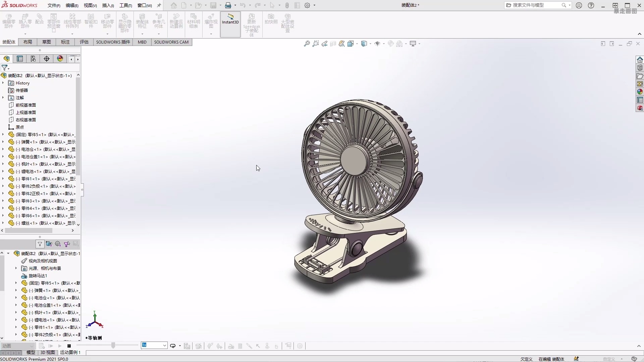Open the Exploded View (爆炸视图) tool
This screenshot has height=362, width=644.
click(x=211, y=21)
